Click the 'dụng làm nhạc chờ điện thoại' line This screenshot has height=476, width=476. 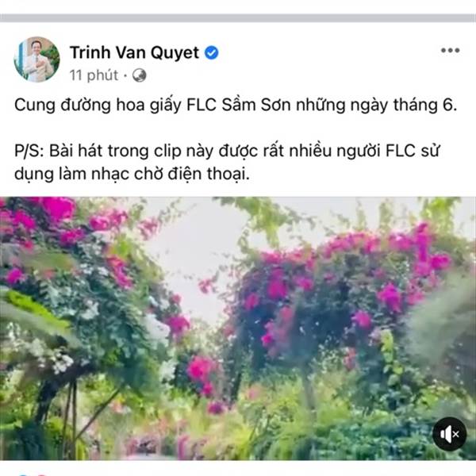point(132,175)
